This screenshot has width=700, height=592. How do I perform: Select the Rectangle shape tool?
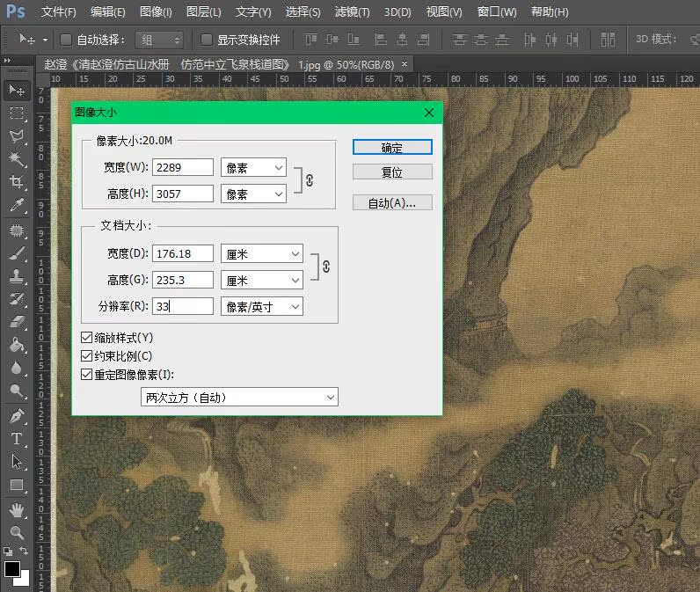pos(17,485)
